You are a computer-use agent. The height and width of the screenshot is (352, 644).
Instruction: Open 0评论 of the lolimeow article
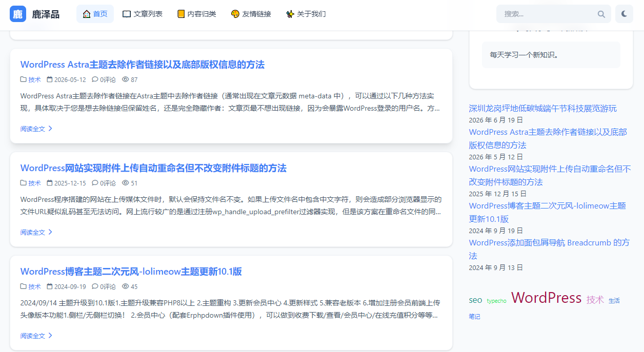(x=108, y=286)
